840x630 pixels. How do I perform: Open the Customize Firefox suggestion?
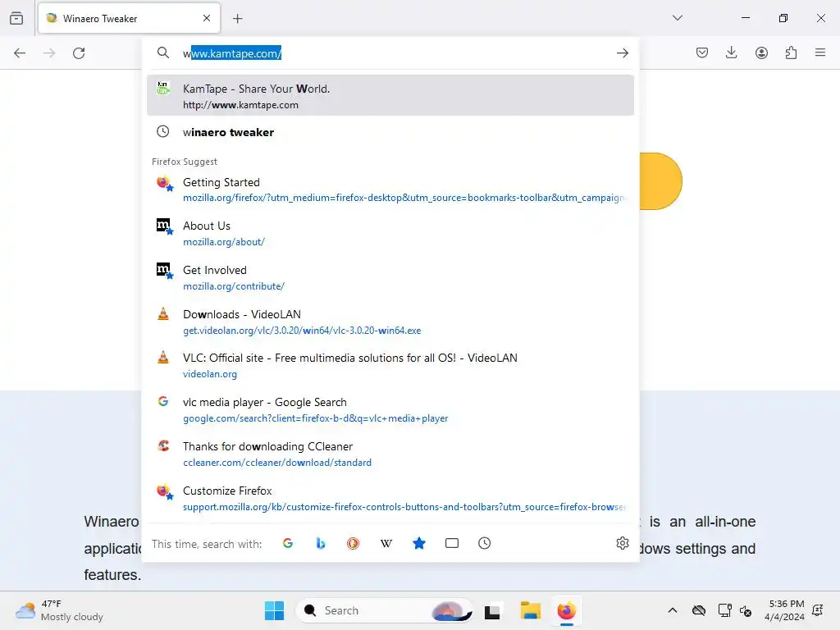tap(390, 498)
